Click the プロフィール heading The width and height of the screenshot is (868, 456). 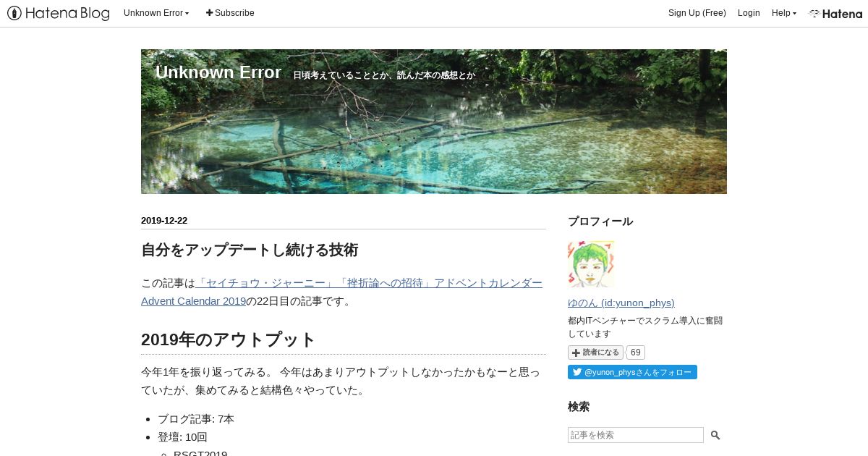tap(600, 221)
